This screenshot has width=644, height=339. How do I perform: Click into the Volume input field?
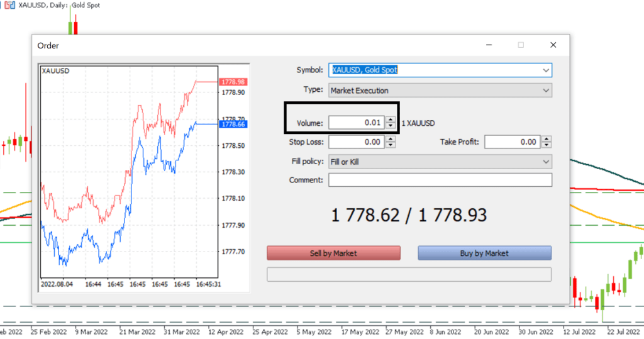point(355,123)
